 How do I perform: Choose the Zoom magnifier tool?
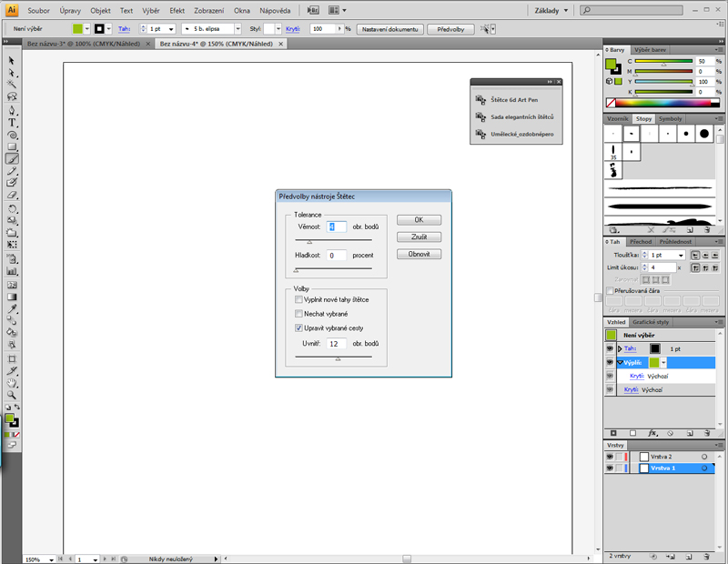13,396
